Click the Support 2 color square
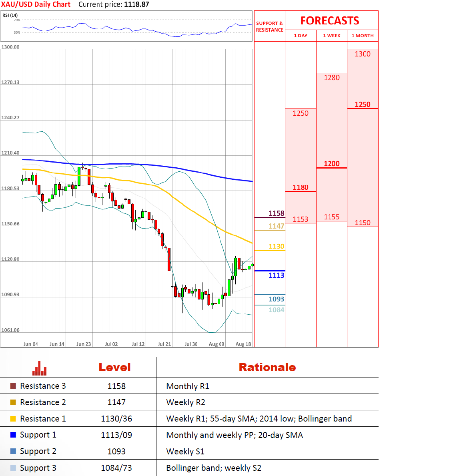 point(13,451)
